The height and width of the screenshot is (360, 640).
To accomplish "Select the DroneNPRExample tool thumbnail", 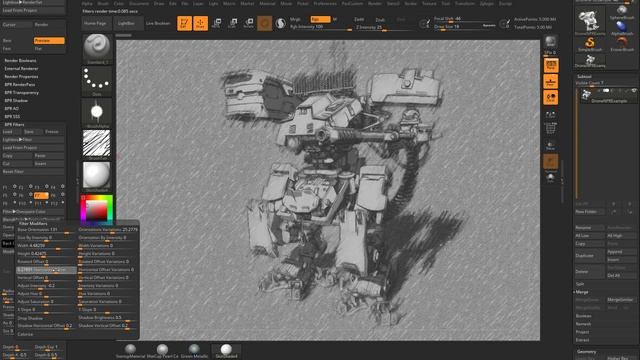I will tap(589, 21).
